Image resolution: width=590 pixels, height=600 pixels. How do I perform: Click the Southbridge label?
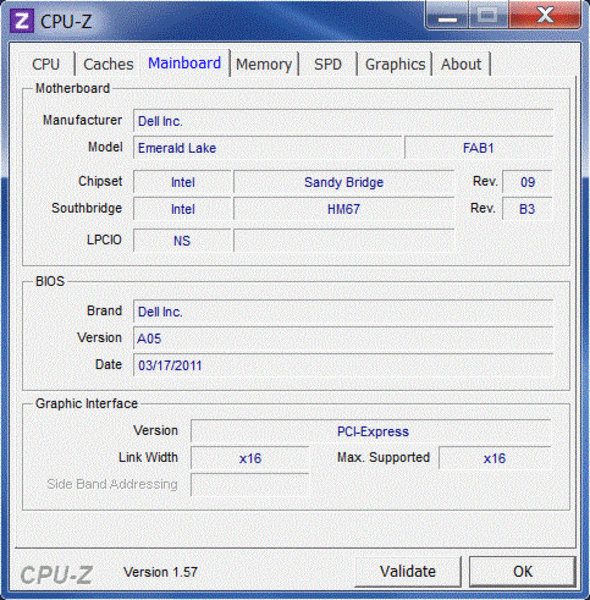click(x=87, y=208)
